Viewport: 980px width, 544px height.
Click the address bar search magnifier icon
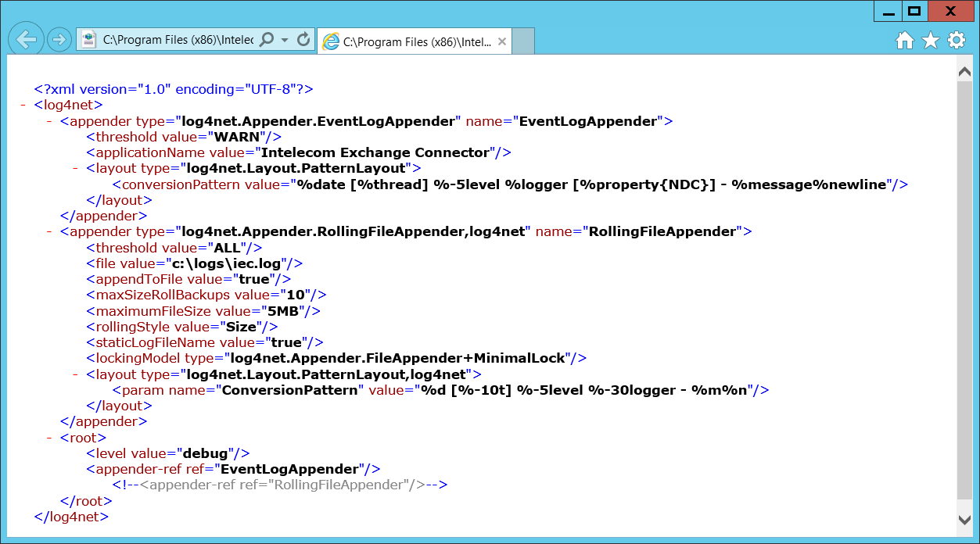point(267,40)
